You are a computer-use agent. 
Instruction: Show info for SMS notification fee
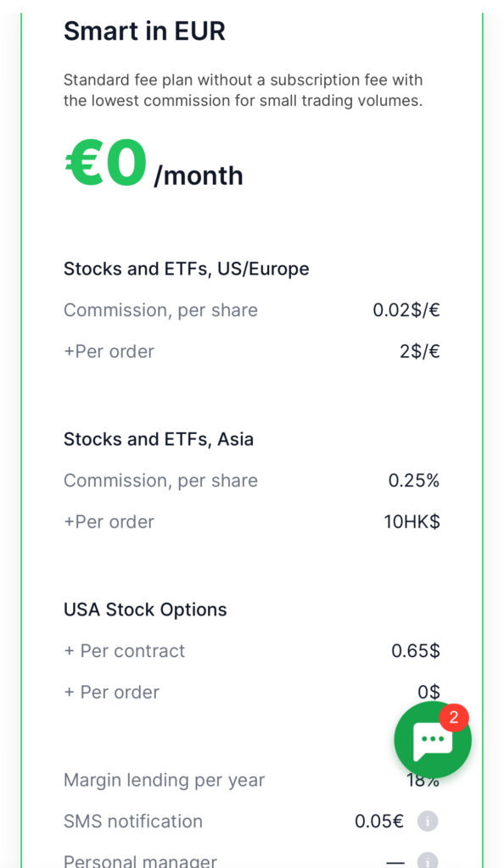[x=428, y=821]
